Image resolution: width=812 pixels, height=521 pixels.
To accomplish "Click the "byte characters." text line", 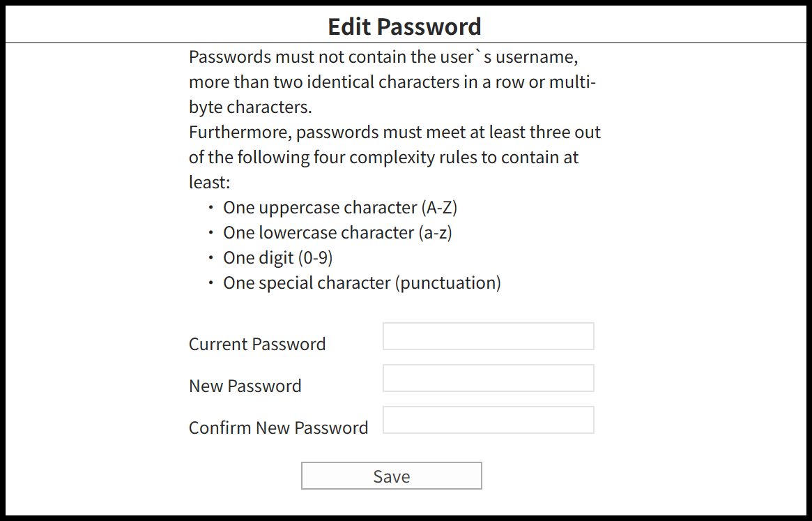I will click(250, 107).
